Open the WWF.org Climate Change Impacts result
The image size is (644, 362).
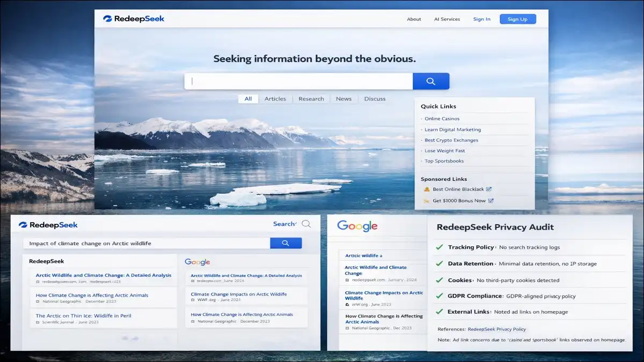[x=239, y=294]
